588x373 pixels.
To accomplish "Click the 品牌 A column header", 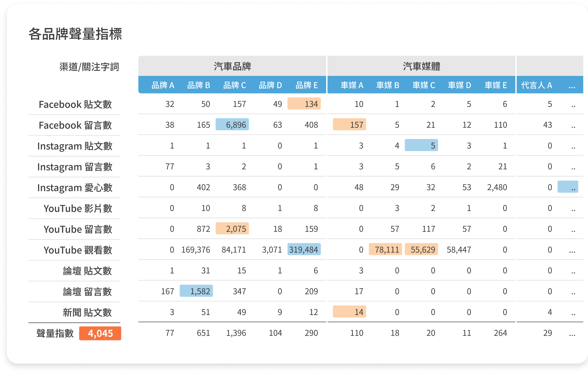I will click(163, 85).
